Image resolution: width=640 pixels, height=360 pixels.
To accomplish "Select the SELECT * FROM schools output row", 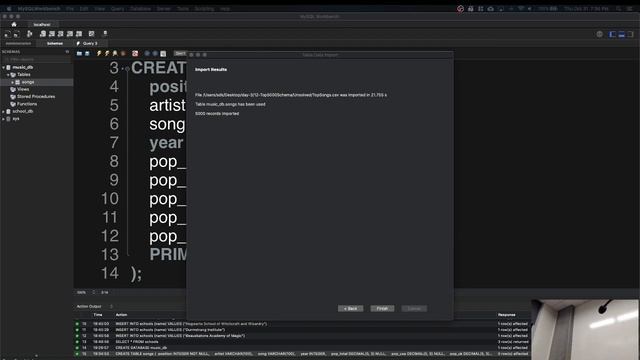I will [302, 342].
